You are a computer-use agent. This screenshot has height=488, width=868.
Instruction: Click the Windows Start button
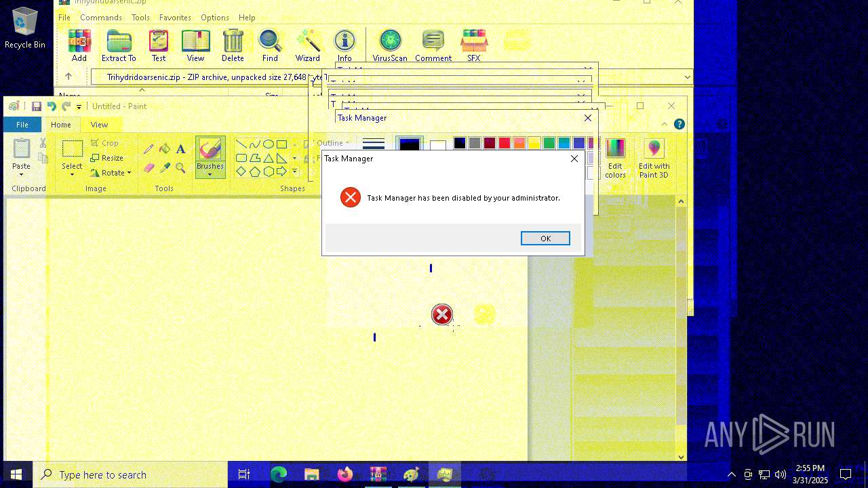16,474
